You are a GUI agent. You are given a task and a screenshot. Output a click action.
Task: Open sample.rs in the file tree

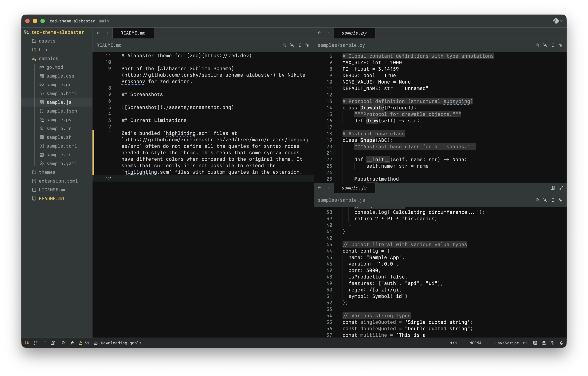pyautogui.click(x=59, y=128)
